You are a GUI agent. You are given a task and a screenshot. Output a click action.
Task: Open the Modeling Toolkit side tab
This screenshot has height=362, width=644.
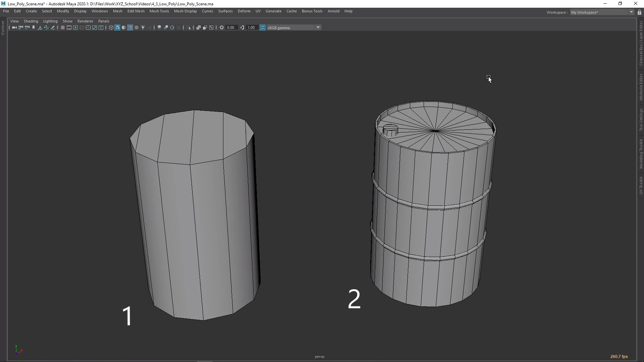pyautogui.click(x=641, y=154)
